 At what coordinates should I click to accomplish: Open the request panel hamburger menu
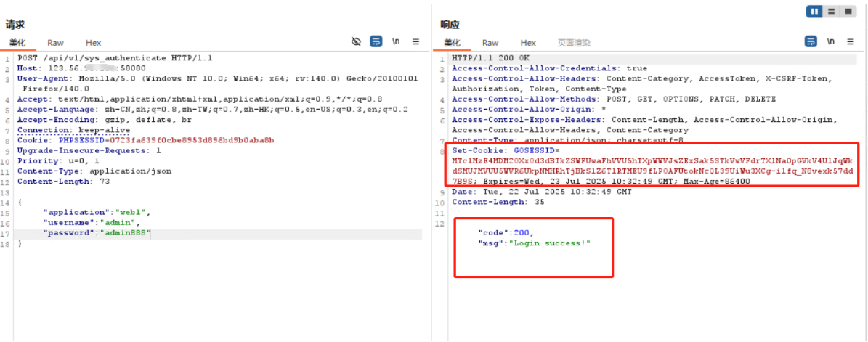pos(415,42)
